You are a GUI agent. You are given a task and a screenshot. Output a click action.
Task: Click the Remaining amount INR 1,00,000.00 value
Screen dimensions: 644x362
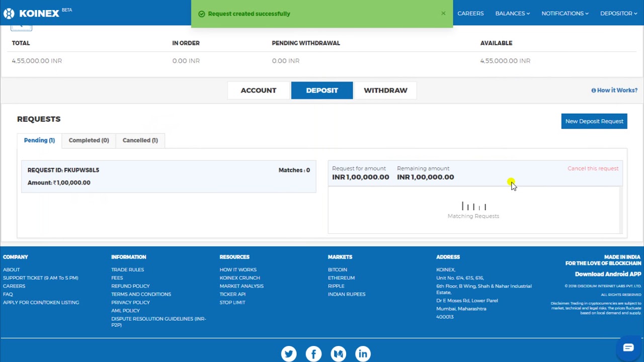pyautogui.click(x=426, y=177)
